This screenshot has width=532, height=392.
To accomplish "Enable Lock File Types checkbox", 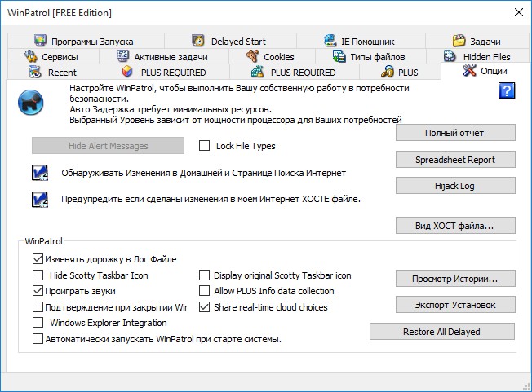I will tap(204, 146).
